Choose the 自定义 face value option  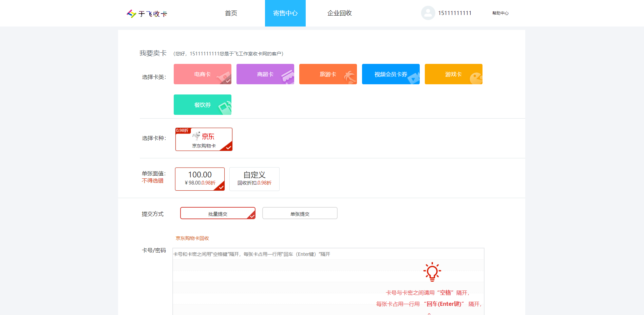tap(254, 179)
